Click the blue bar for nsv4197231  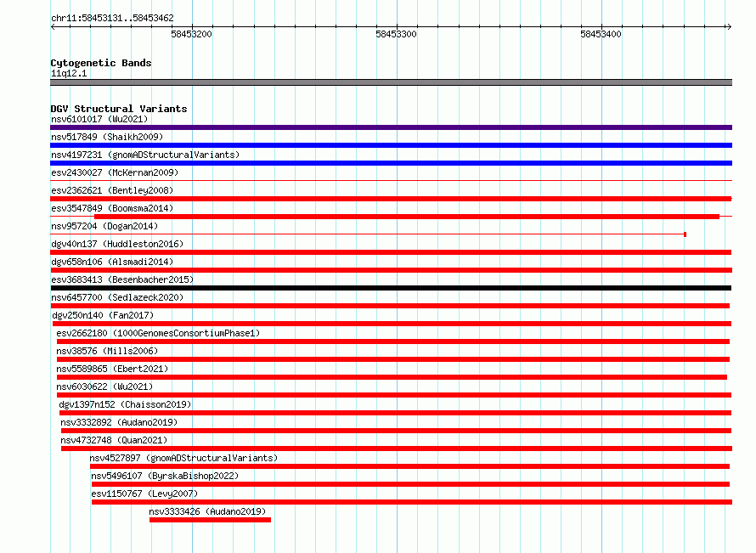click(x=391, y=163)
